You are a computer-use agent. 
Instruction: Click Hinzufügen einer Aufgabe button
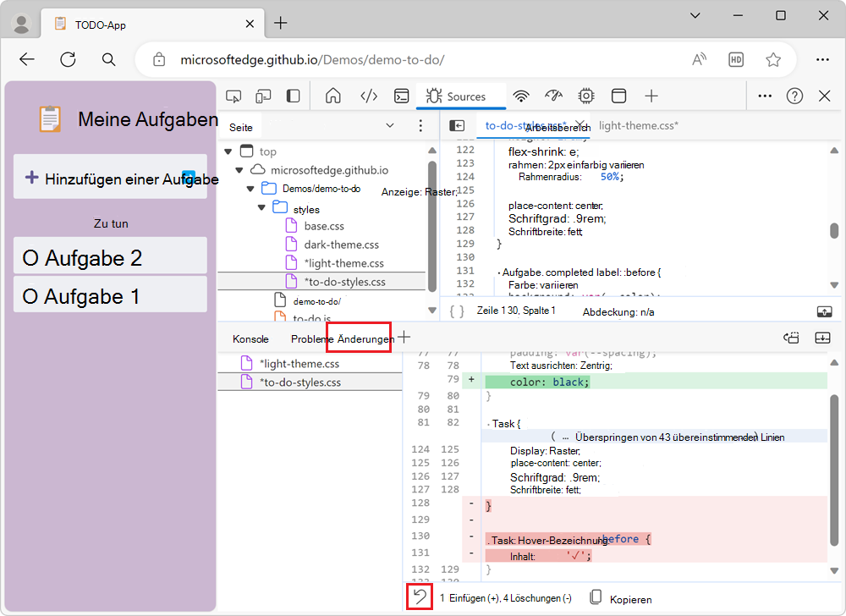tap(110, 177)
